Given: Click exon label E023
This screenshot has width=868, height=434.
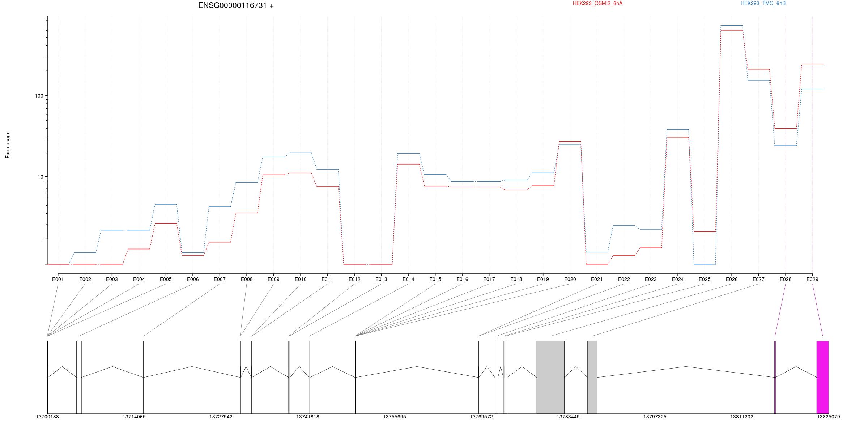Looking at the screenshot, I should coord(651,279).
